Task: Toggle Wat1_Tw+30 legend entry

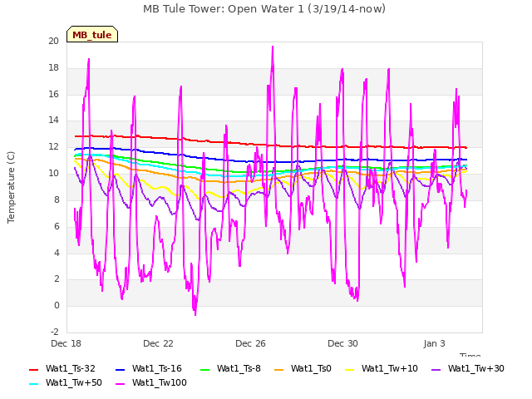Action: click(467, 368)
